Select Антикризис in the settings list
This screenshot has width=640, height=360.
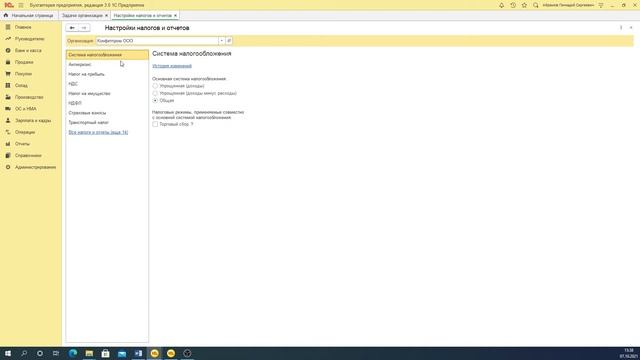pyautogui.click(x=107, y=64)
